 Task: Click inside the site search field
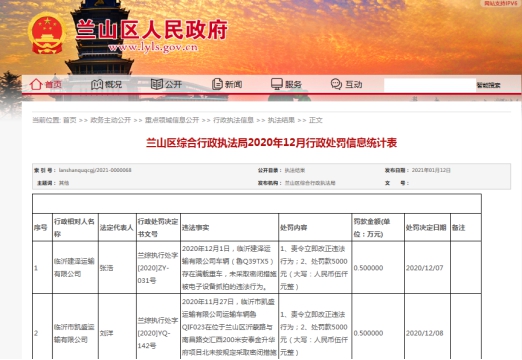point(429,85)
